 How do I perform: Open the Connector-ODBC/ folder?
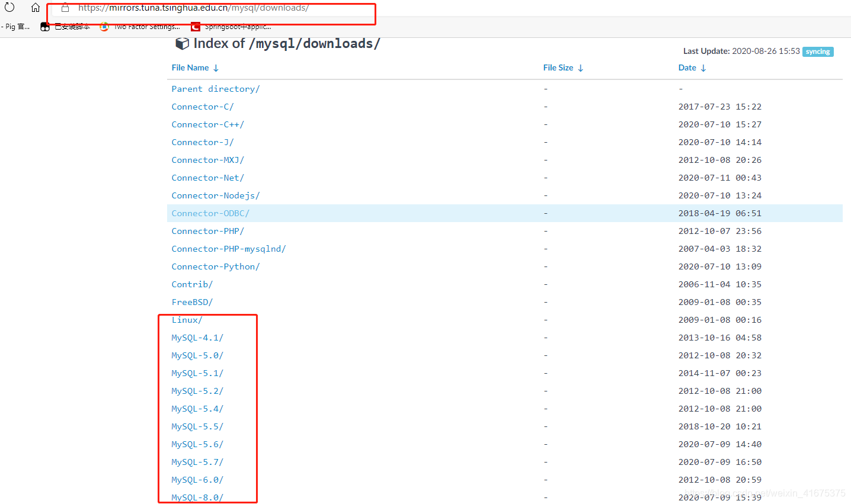pos(210,213)
